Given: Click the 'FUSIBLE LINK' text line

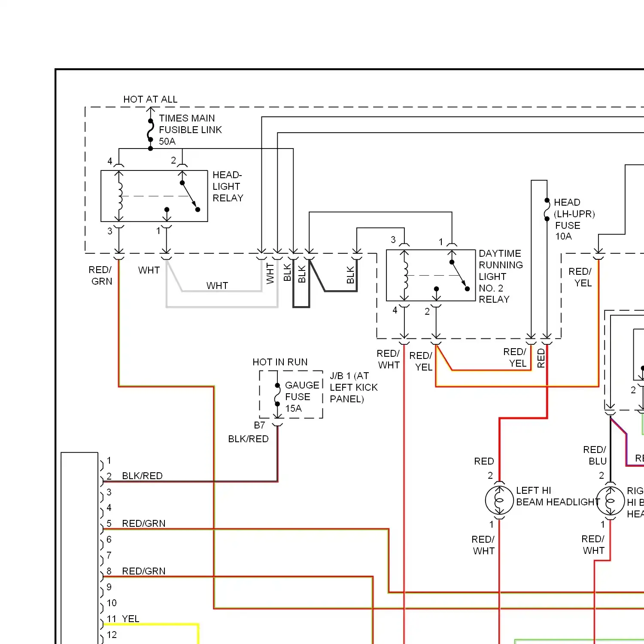Looking at the screenshot, I should [x=190, y=130].
